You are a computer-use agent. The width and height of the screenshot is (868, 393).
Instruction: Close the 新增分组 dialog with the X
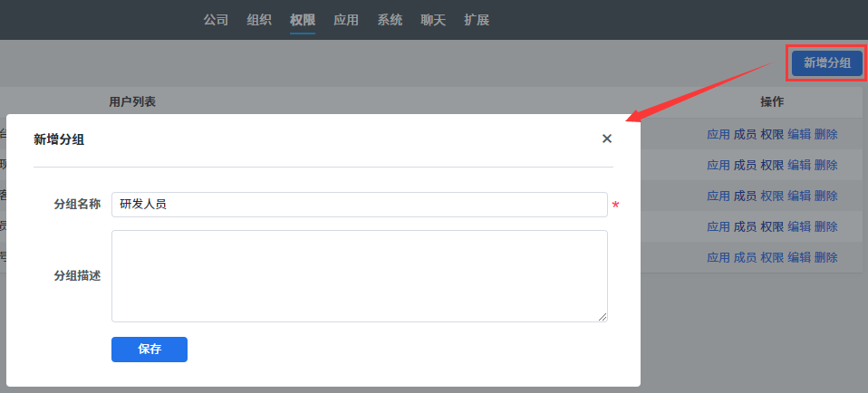[607, 139]
